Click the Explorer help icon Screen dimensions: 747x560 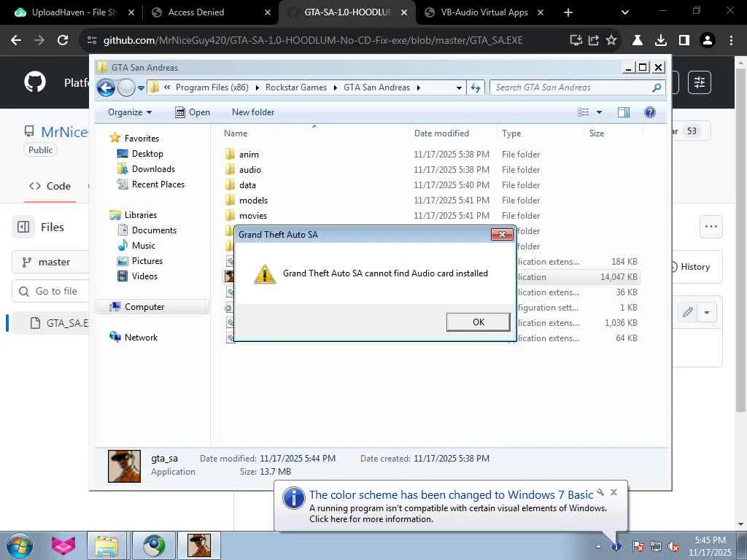(x=650, y=112)
